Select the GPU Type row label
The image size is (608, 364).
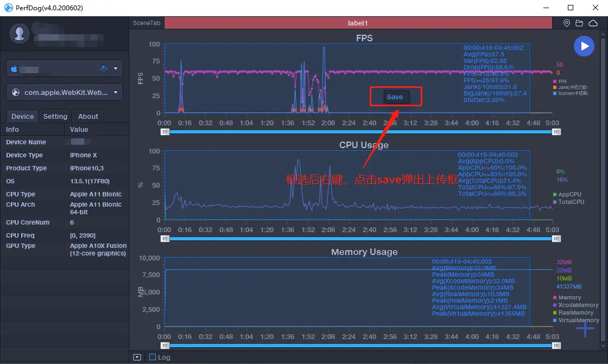pos(21,246)
